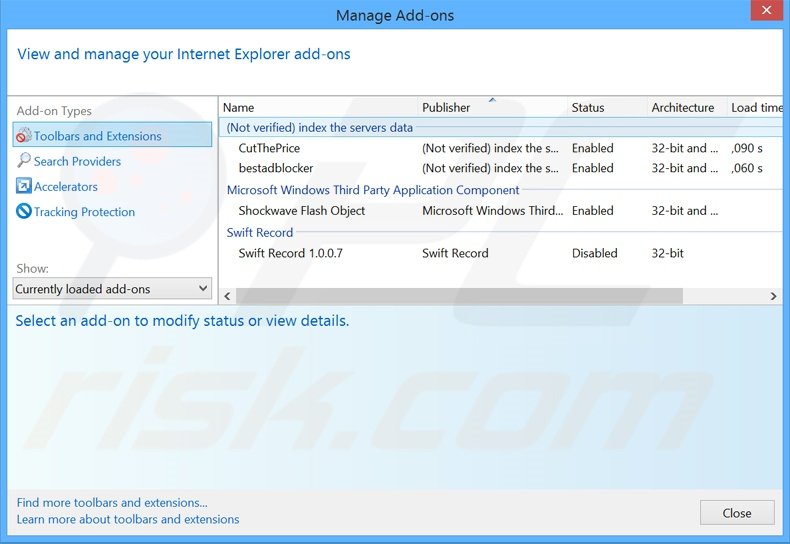Click the Search Providers magnifier icon
This screenshot has width=790, height=544.
tap(24, 161)
